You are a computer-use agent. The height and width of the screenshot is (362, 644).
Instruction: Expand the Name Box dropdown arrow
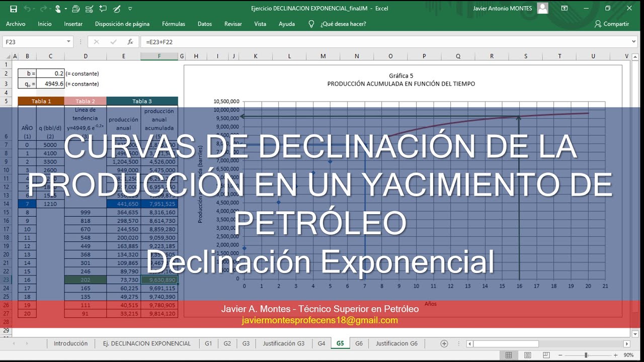pyautogui.click(x=69, y=42)
